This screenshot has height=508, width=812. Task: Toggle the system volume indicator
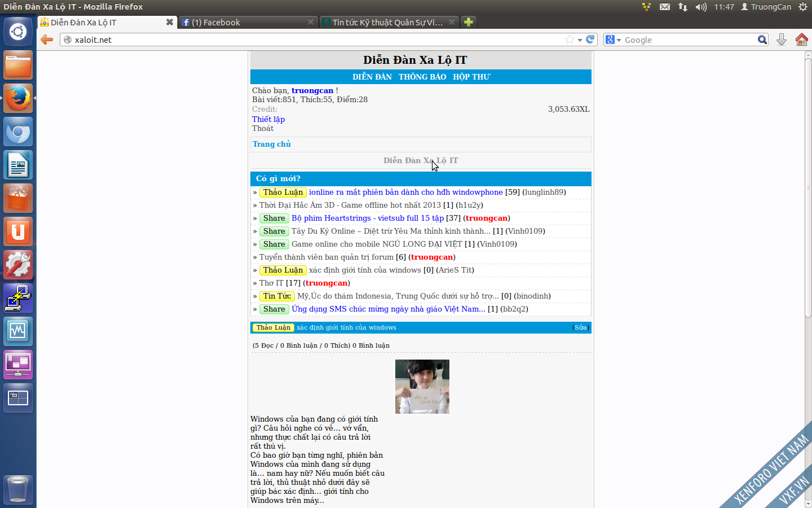[x=701, y=7]
